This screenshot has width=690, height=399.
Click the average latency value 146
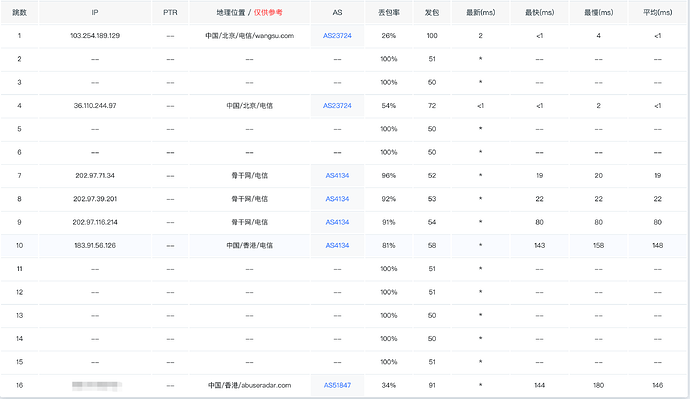click(x=657, y=385)
